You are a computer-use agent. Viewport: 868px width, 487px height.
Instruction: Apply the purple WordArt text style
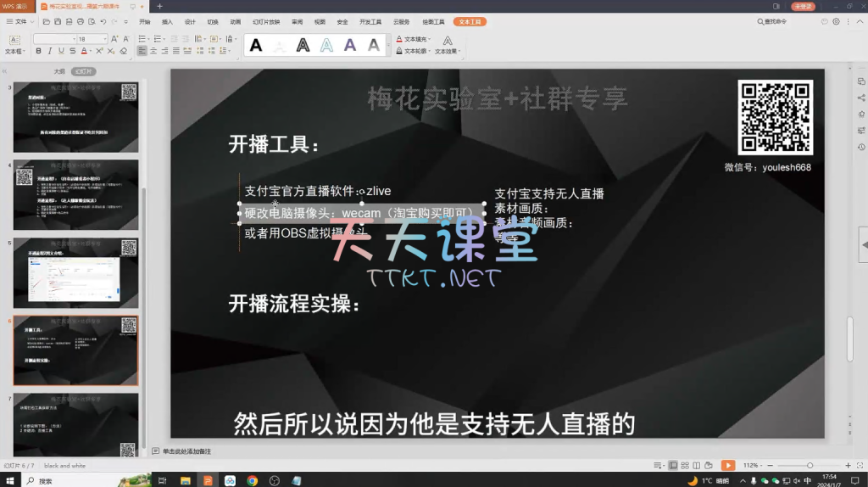pyautogui.click(x=350, y=46)
